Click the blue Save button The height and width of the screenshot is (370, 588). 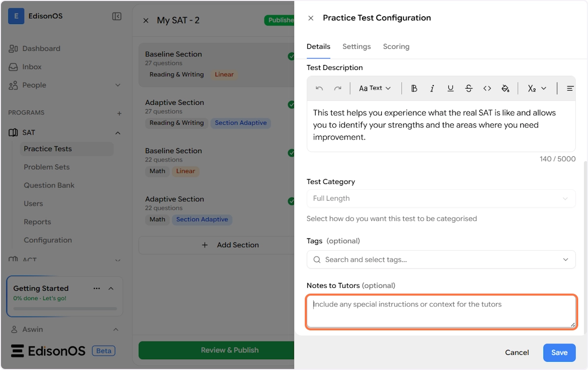(559, 352)
